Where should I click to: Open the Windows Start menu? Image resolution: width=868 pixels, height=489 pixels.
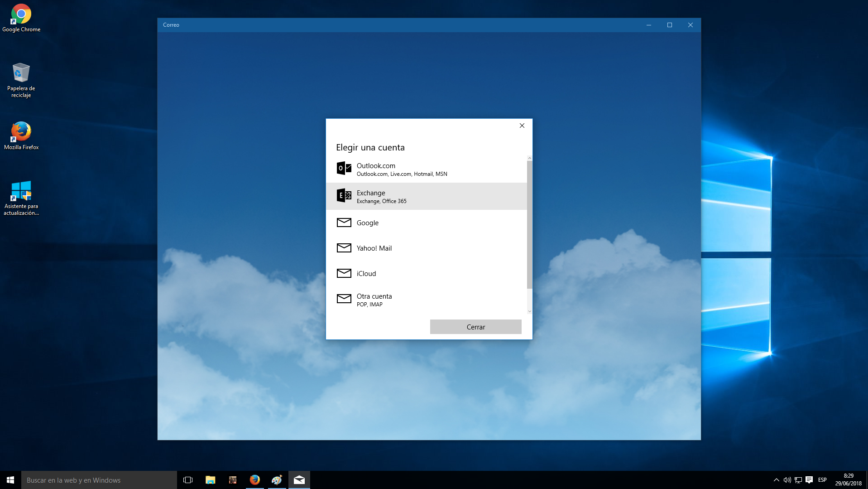(10, 480)
